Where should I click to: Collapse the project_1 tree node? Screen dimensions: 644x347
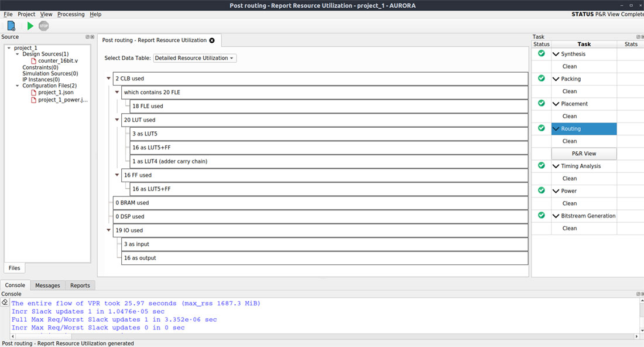click(x=9, y=48)
